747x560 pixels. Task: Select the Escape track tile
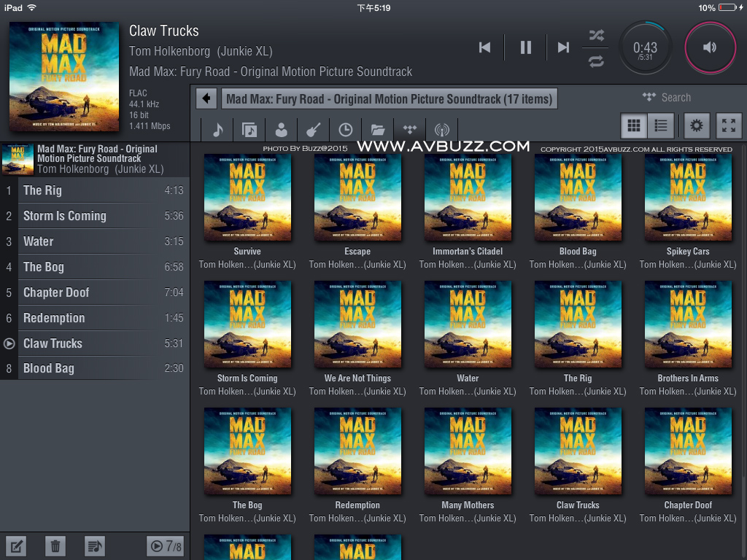357,211
